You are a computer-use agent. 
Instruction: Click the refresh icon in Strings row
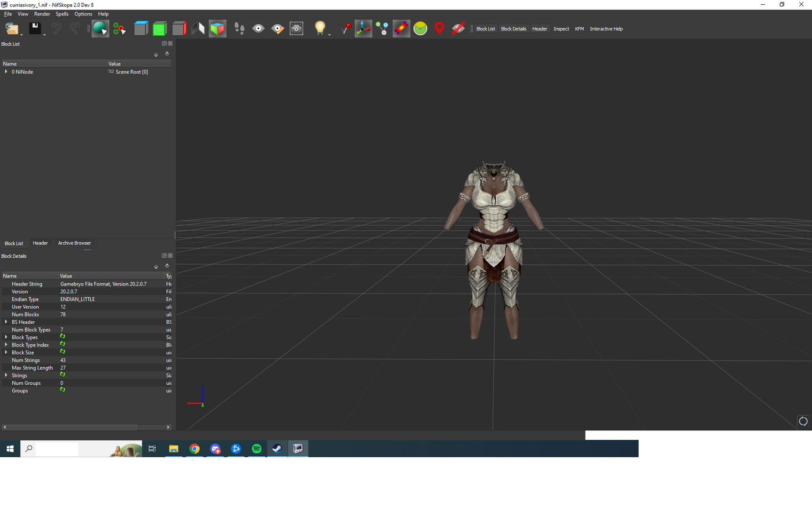click(x=62, y=375)
